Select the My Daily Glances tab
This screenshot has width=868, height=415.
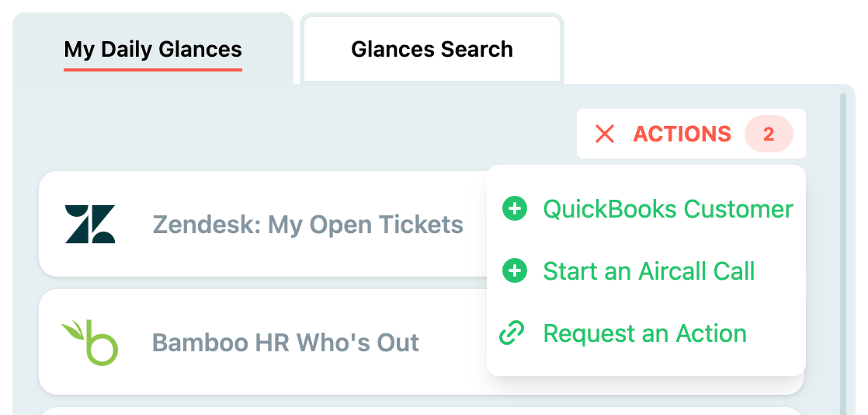(153, 49)
